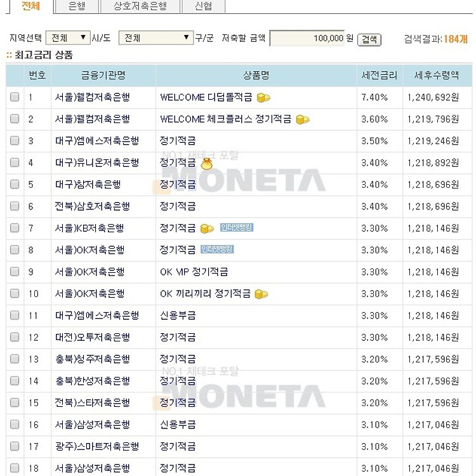
Task: Check the box for row 1
Action: (x=15, y=98)
